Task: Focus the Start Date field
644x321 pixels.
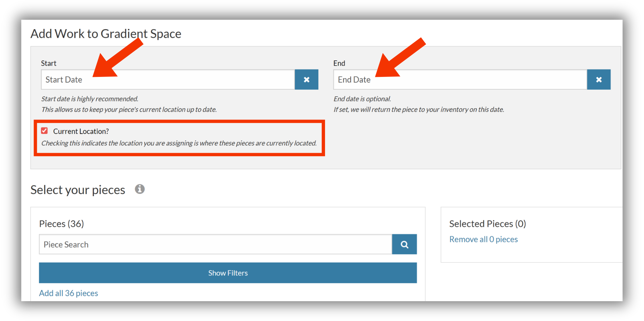Action: (x=168, y=80)
